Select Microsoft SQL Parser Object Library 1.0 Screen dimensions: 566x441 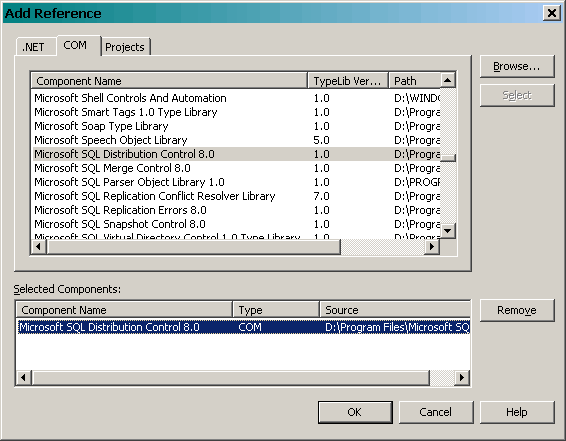tap(236, 182)
